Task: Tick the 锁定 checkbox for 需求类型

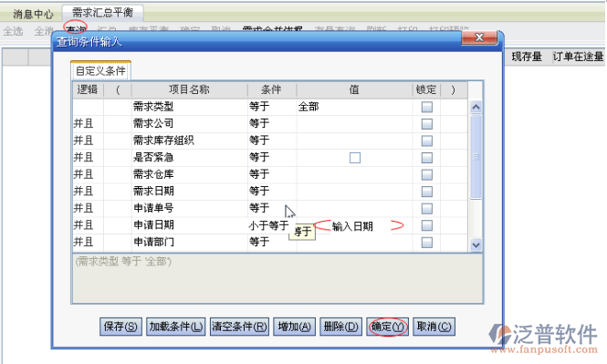Action: (x=426, y=107)
